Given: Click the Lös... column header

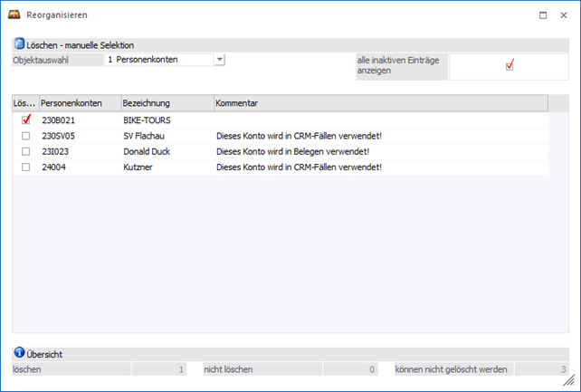Looking at the screenshot, I should click(24, 103).
